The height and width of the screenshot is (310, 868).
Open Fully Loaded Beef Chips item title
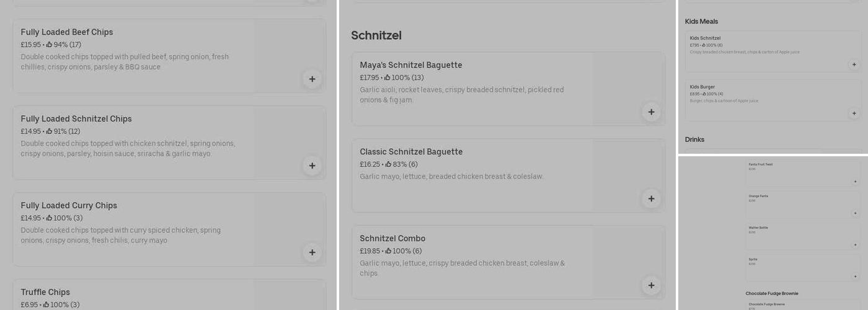67,32
